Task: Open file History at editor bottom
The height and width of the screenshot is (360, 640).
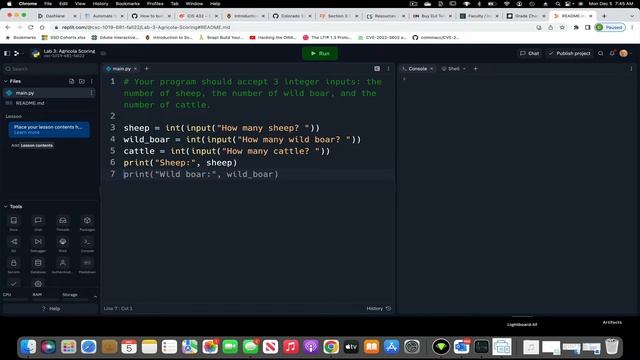Action: [378, 309]
